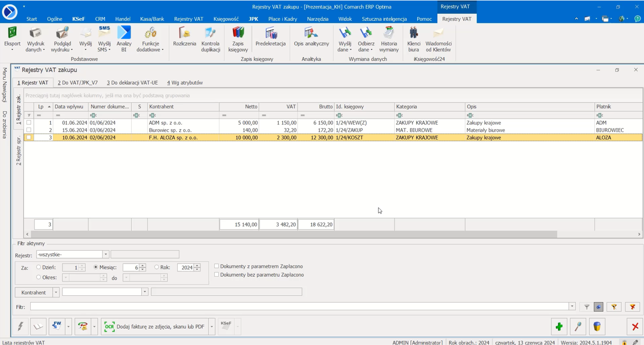
Task: Open Analizy BI from the ribbon
Action: (x=124, y=39)
